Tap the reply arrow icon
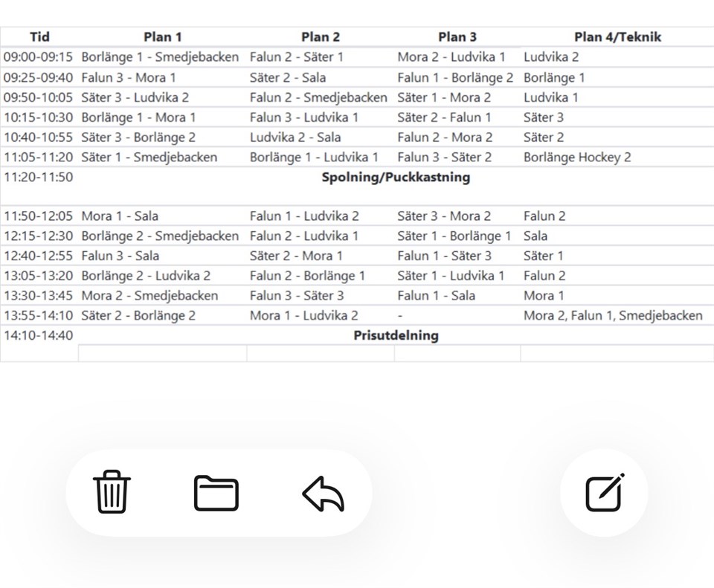Screen dimensions: 714x588 tap(324, 494)
